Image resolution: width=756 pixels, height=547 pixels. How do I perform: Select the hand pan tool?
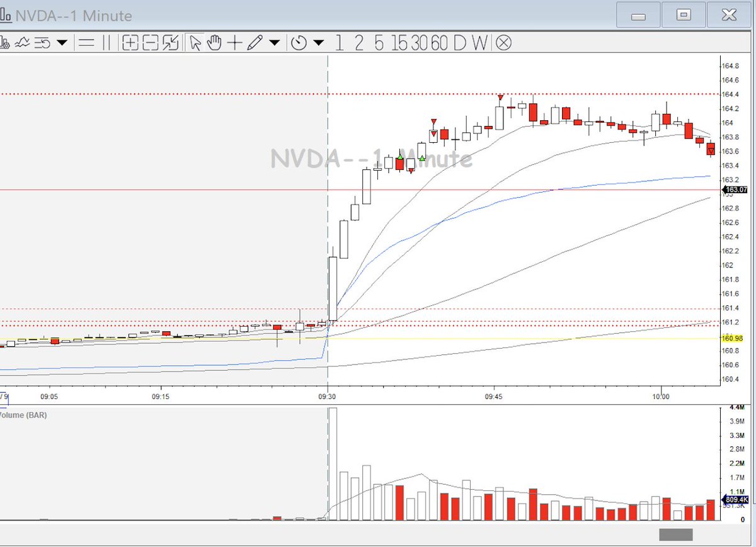(x=215, y=43)
